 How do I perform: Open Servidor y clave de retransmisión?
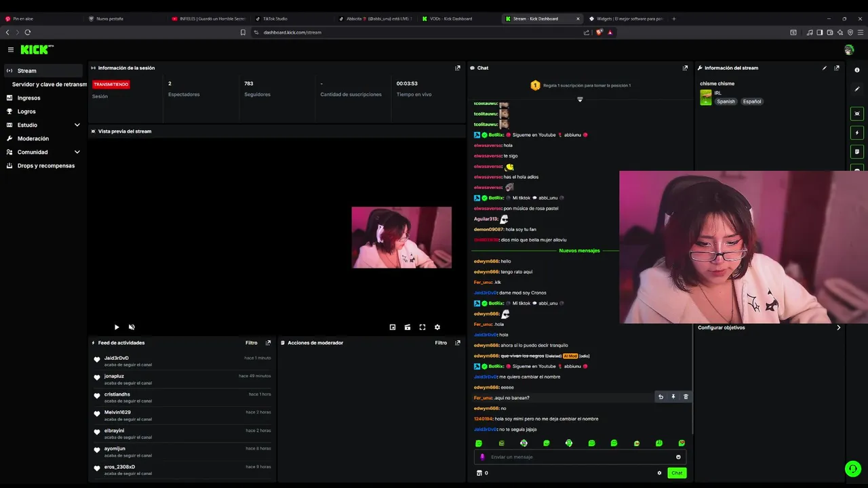(x=49, y=84)
